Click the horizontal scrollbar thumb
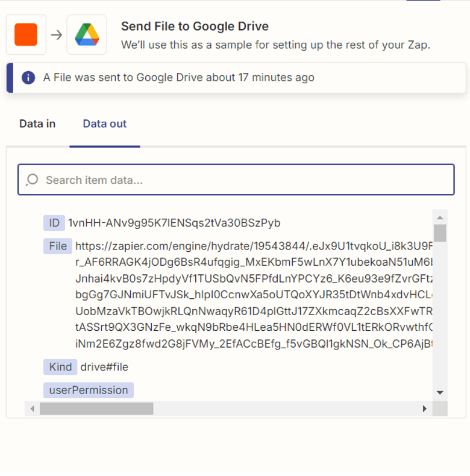Image resolution: width=470 pixels, height=476 pixels. coord(96,409)
